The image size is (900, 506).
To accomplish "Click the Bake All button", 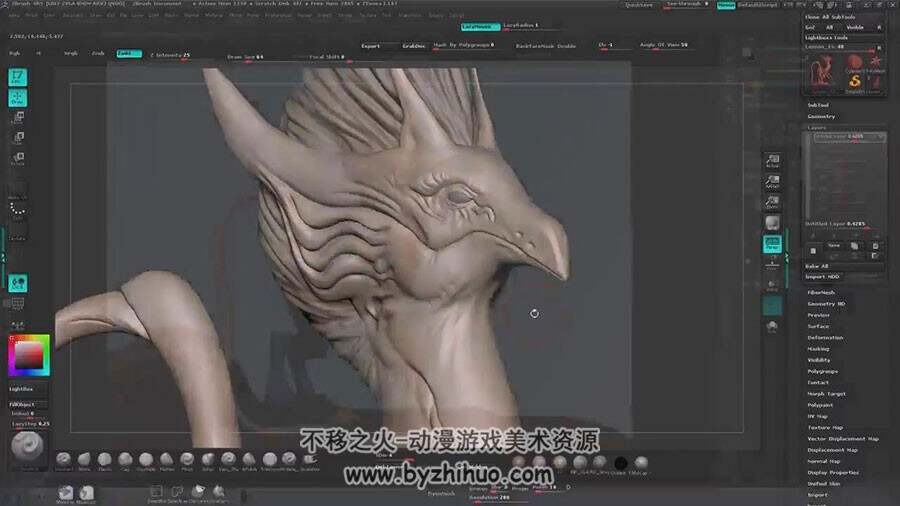I will (842, 266).
